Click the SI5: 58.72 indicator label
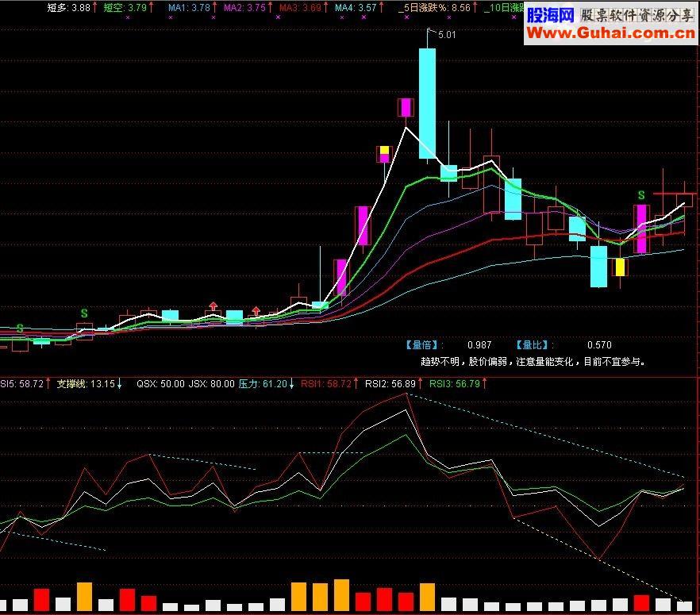Image resolution: width=700 pixels, height=615 pixels. pos(22,384)
